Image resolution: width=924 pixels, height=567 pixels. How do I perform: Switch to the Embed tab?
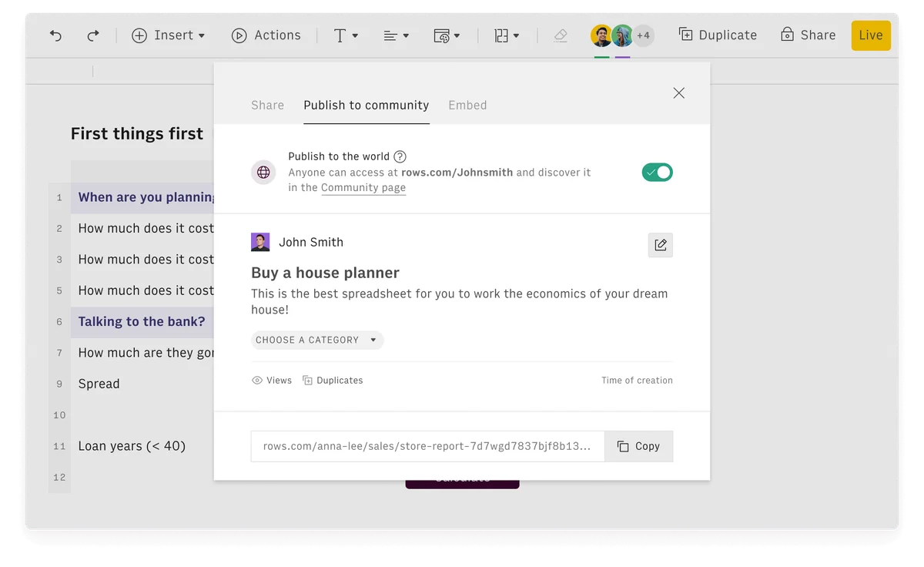click(467, 105)
